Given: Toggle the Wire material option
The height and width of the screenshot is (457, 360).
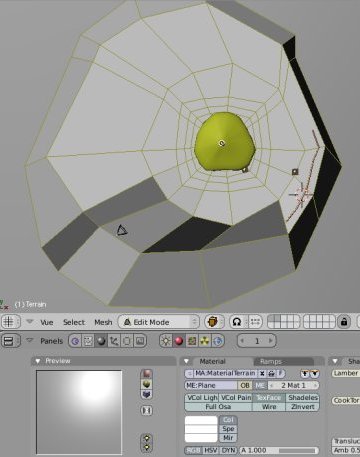Looking at the screenshot, I should coord(269,407).
